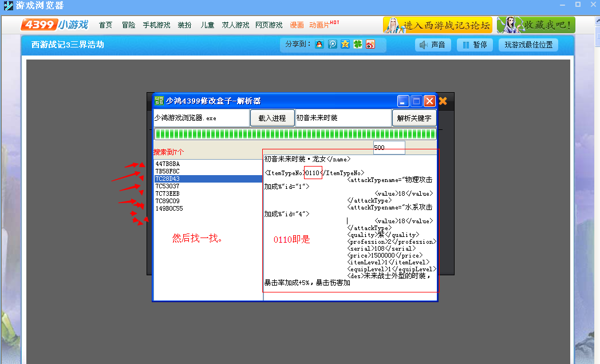Click the 西游战记3三界浩劫 game title
The image size is (600, 364).
pyautogui.click(x=68, y=45)
